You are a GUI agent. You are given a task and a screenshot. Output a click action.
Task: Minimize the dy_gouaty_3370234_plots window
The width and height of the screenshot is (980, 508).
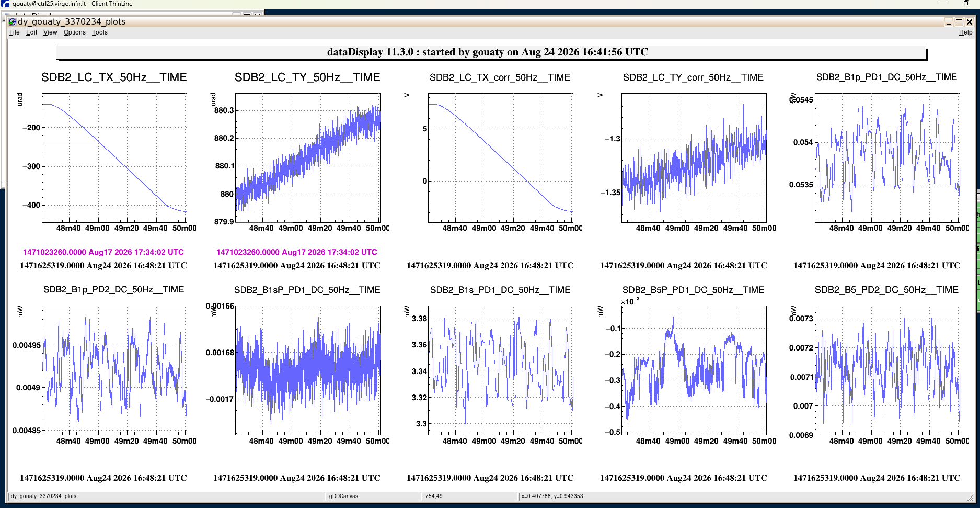(949, 21)
